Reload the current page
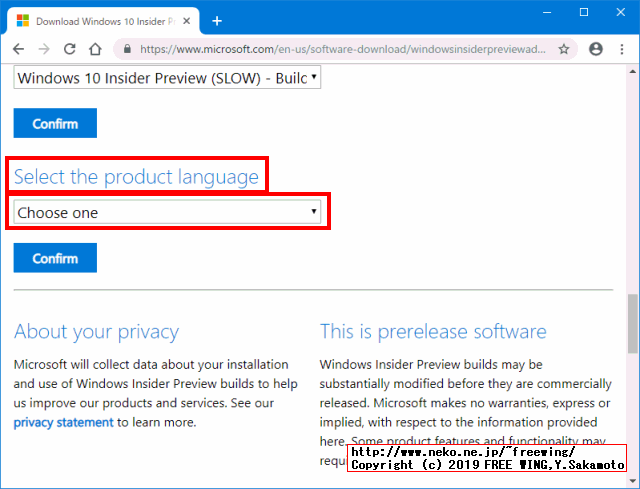This screenshot has height=489, width=640. (70, 49)
